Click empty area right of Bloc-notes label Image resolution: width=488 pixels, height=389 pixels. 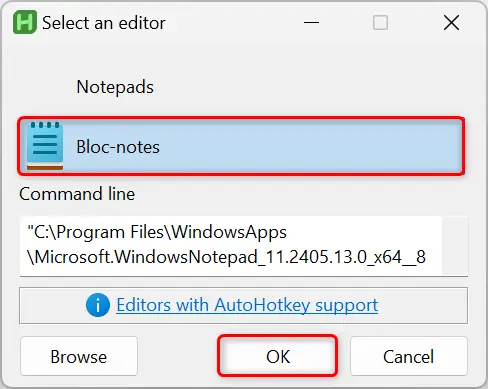pyautogui.click(x=310, y=146)
